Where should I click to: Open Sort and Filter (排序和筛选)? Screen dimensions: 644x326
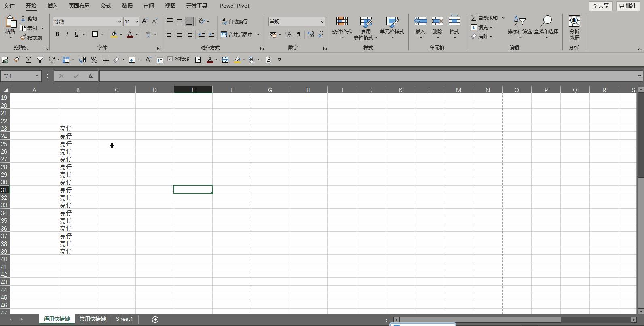coord(519,28)
